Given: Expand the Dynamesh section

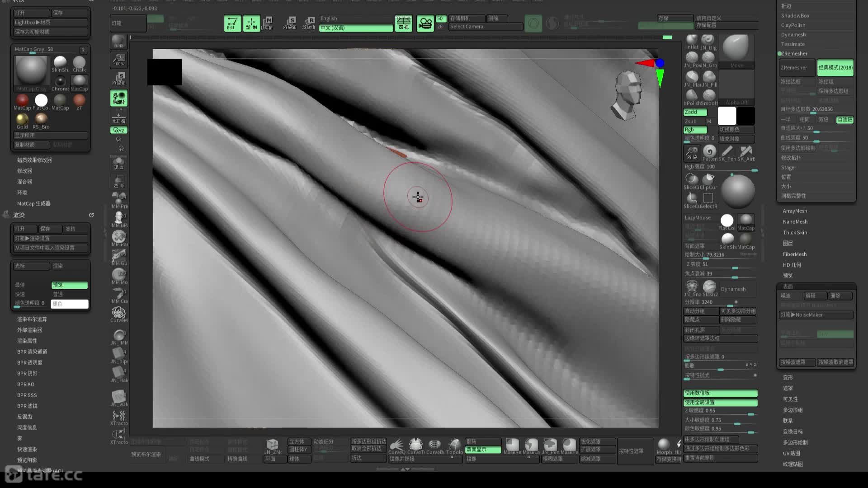Looking at the screenshot, I should 793,34.
